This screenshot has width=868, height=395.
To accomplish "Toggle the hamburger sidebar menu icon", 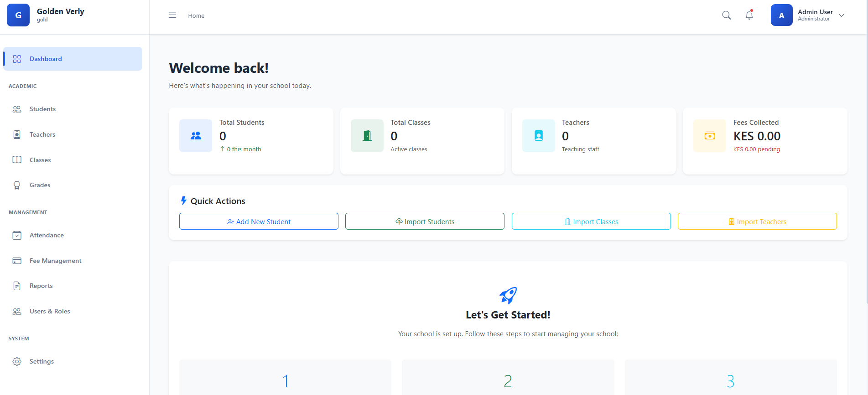I will pos(172,15).
